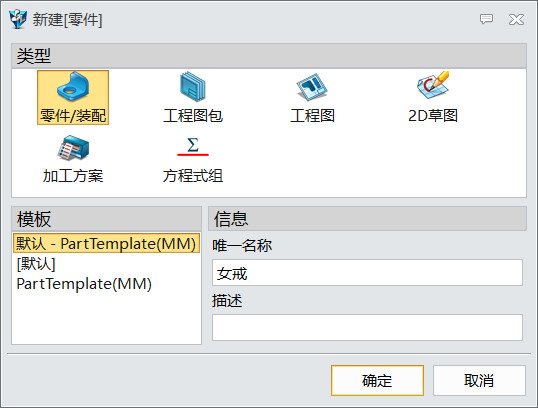Select the 工程图 drawing sheet icon
The width and height of the screenshot is (538, 408).
pyautogui.click(x=312, y=86)
